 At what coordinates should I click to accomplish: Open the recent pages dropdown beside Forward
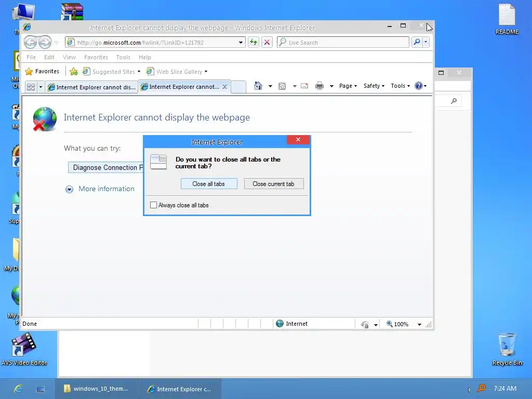click(57, 43)
